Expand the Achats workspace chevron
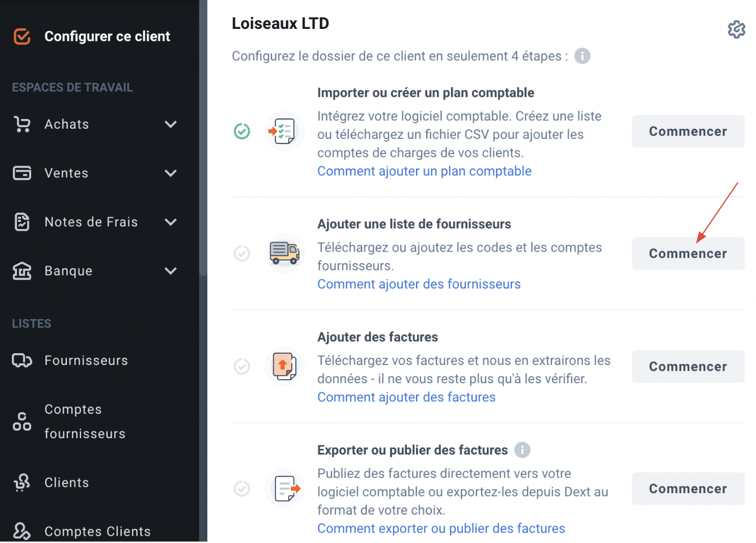This screenshot has height=543, width=756. click(x=171, y=124)
